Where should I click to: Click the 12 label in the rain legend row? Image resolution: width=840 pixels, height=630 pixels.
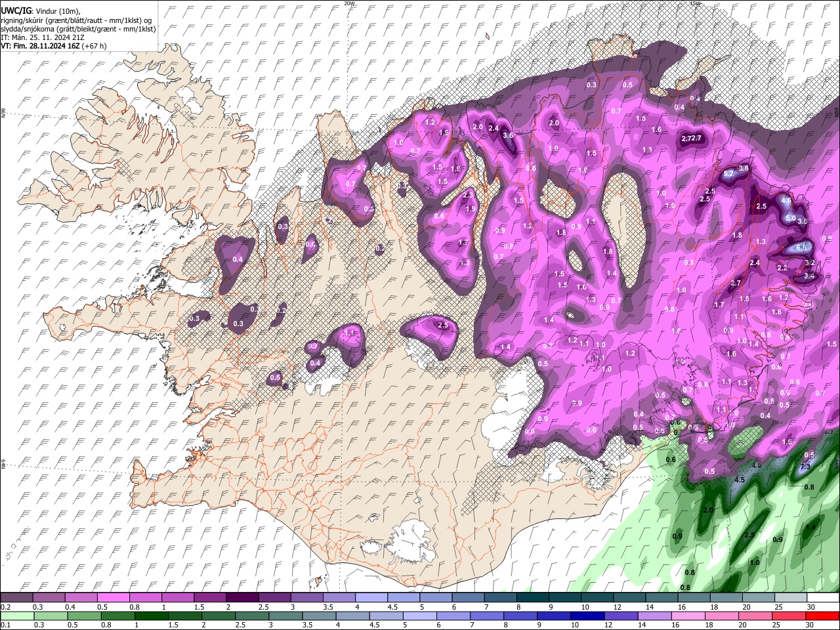[x=608, y=625]
